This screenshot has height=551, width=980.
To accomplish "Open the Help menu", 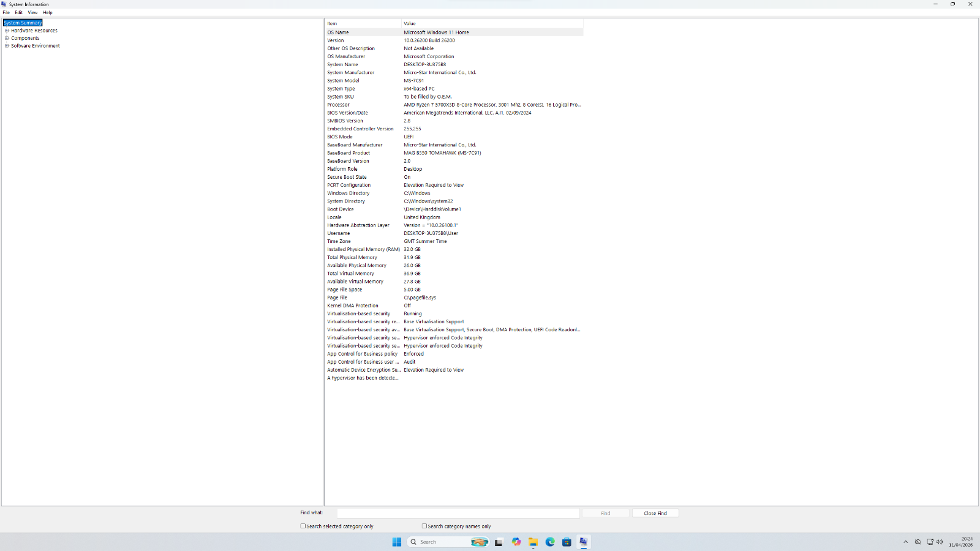I will (x=48, y=12).
